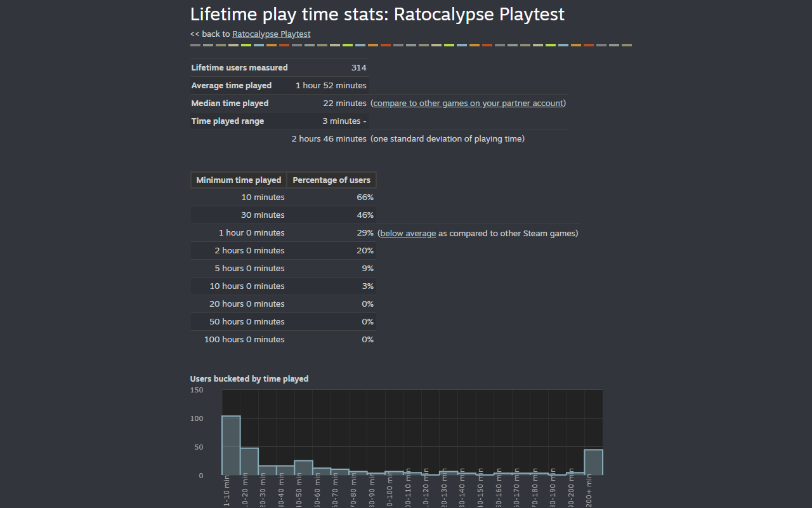Image resolution: width=812 pixels, height=508 pixels.
Task: Select the '1 hour 0 minutes' row label
Action: [x=252, y=232]
